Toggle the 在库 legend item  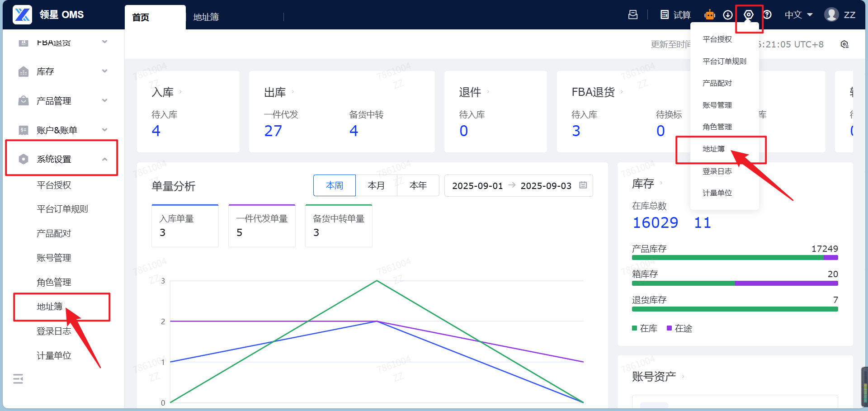coord(645,328)
